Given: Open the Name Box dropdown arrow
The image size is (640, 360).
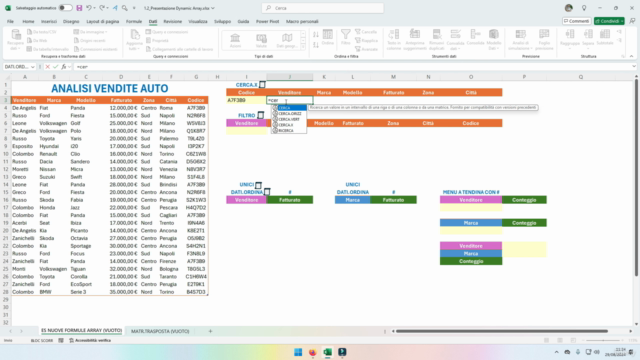Looking at the screenshot, I should [x=33, y=67].
